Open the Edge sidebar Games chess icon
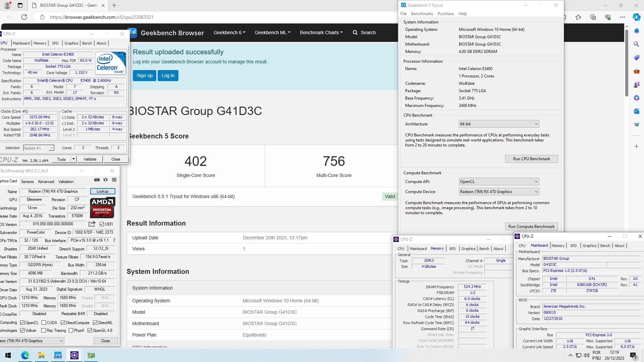The image size is (644, 362). click(636, 84)
